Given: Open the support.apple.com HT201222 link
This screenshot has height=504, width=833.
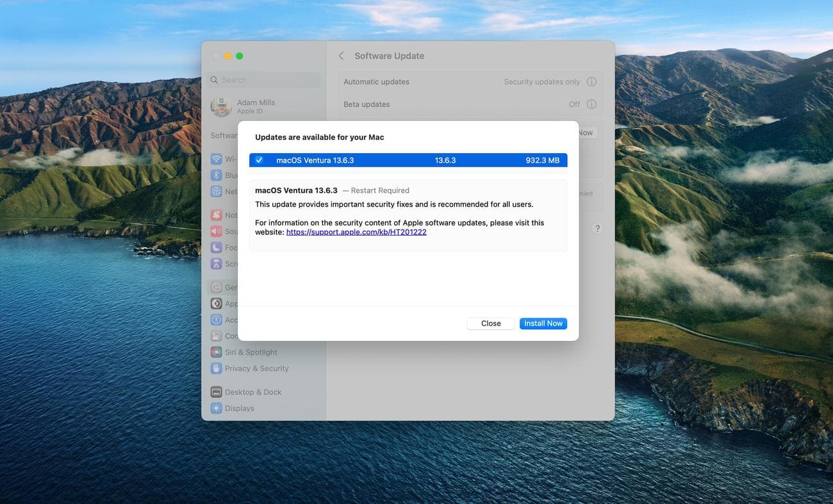Looking at the screenshot, I should (356, 232).
